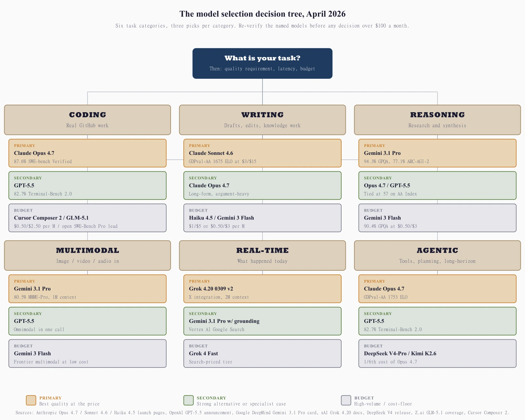
Task: Click 'What happened today' subtitle
Action: click(262, 261)
